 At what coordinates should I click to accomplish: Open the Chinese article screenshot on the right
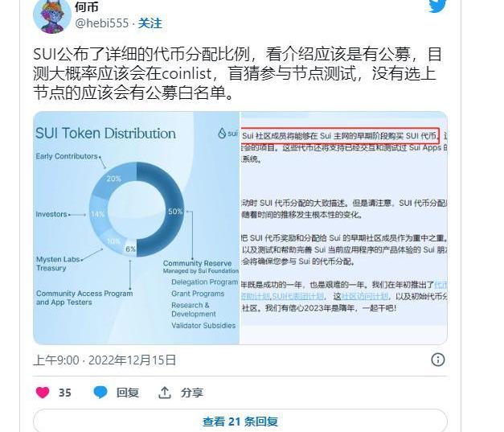pos(343,228)
